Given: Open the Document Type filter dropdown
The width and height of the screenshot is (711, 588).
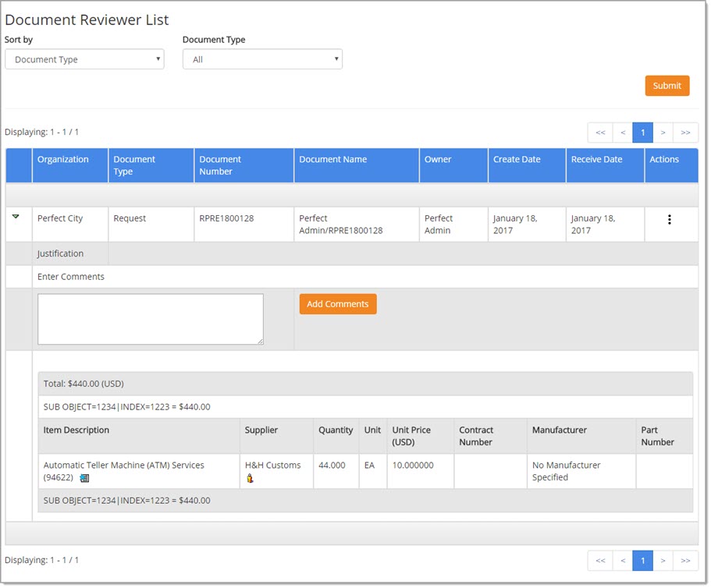Looking at the screenshot, I should tap(262, 59).
